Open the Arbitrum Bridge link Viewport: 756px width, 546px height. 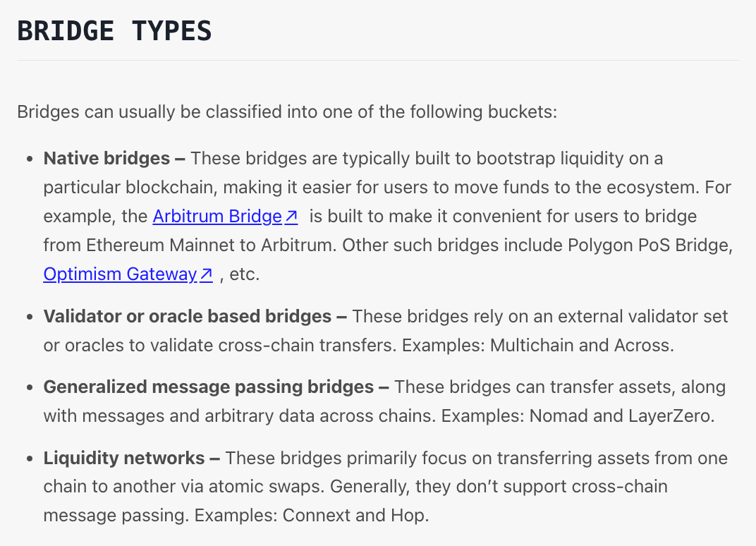[x=217, y=216]
